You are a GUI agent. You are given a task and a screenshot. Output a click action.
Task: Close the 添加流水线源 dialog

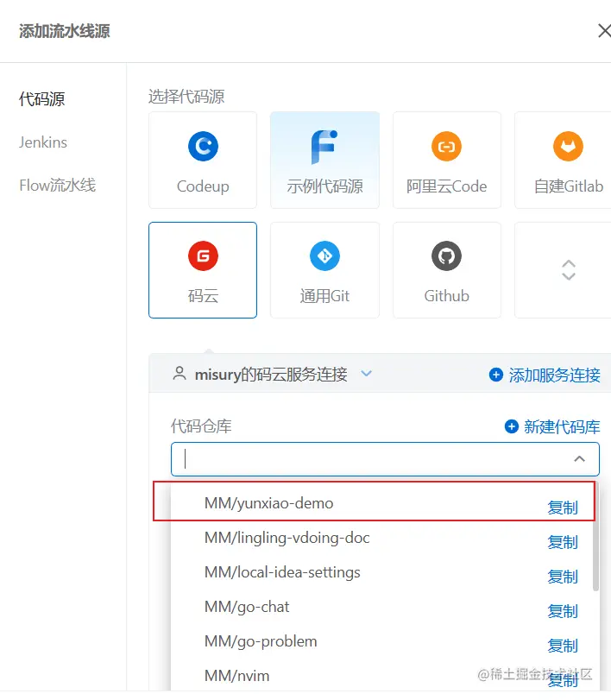point(604,31)
